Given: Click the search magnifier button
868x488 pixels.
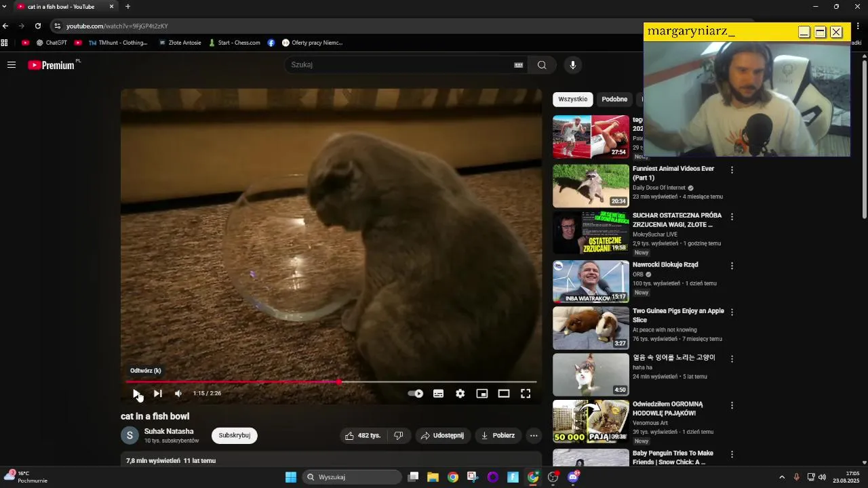Looking at the screenshot, I should [x=542, y=65].
